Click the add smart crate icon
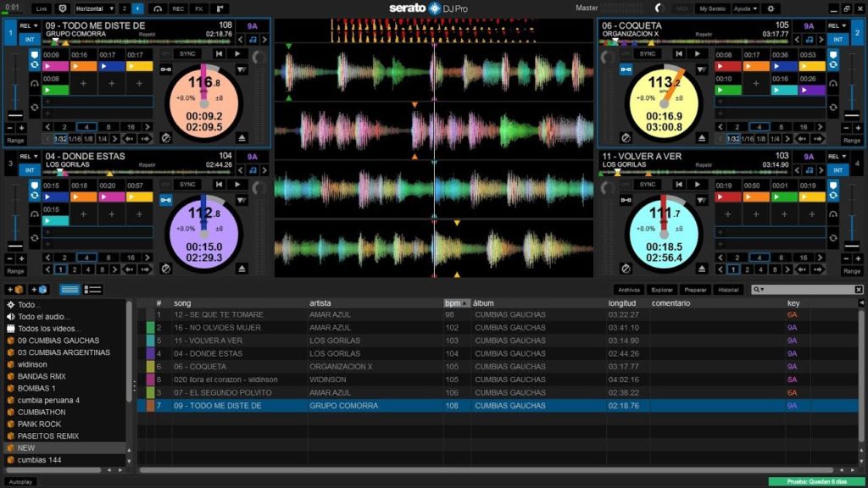The width and height of the screenshot is (868, 488). click(x=39, y=290)
